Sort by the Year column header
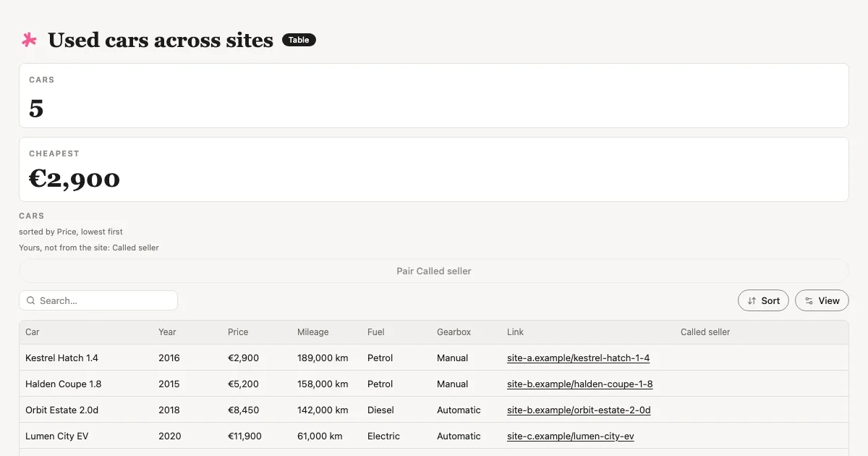This screenshot has width=868, height=456. coord(167,332)
